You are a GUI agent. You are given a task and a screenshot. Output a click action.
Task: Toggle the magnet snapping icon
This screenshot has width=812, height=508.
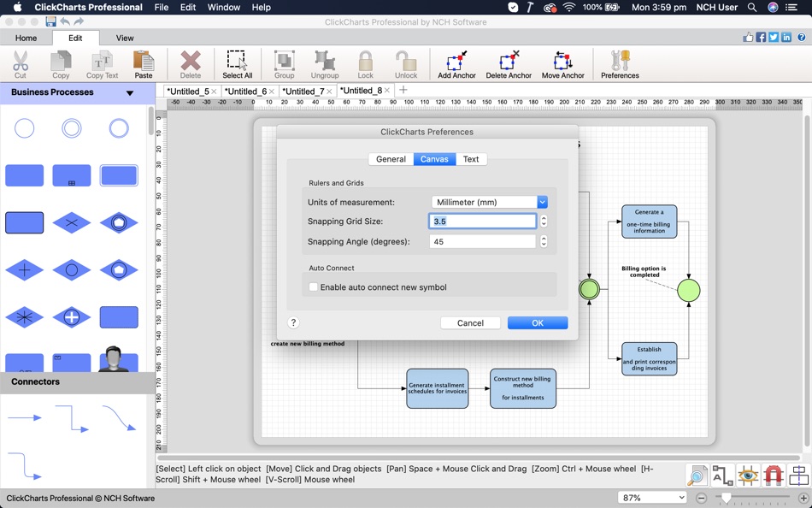point(774,476)
